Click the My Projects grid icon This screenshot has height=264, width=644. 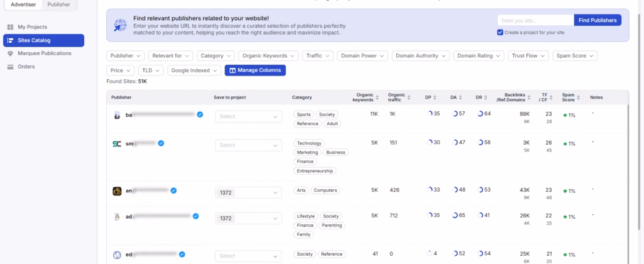[10, 27]
